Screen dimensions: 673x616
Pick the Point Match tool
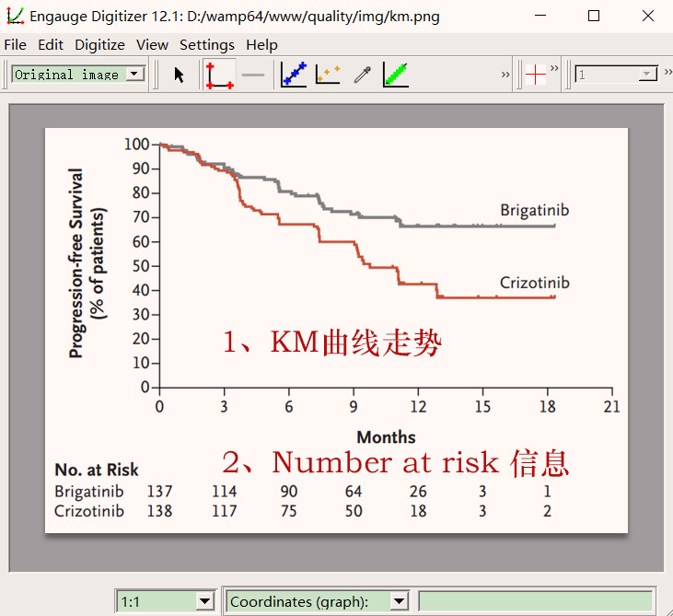(328, 76)
